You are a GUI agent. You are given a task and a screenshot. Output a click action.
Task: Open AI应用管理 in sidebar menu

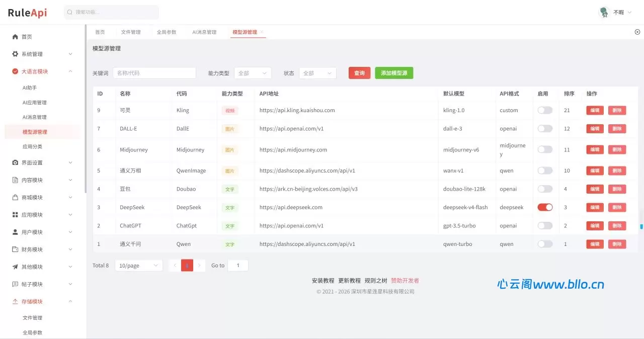point(35,102)
